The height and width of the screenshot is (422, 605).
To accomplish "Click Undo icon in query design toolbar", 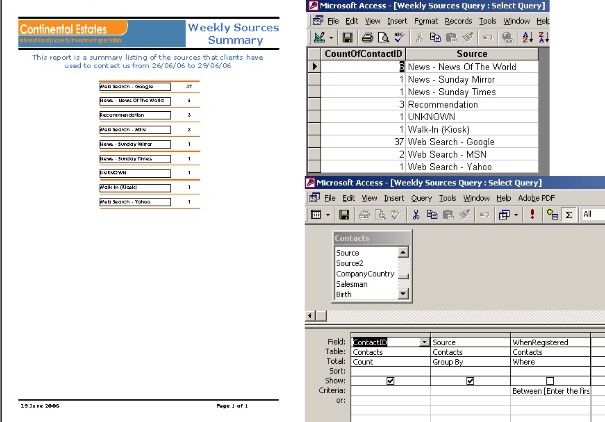I will pyautogui.click(x=484, y=215).
